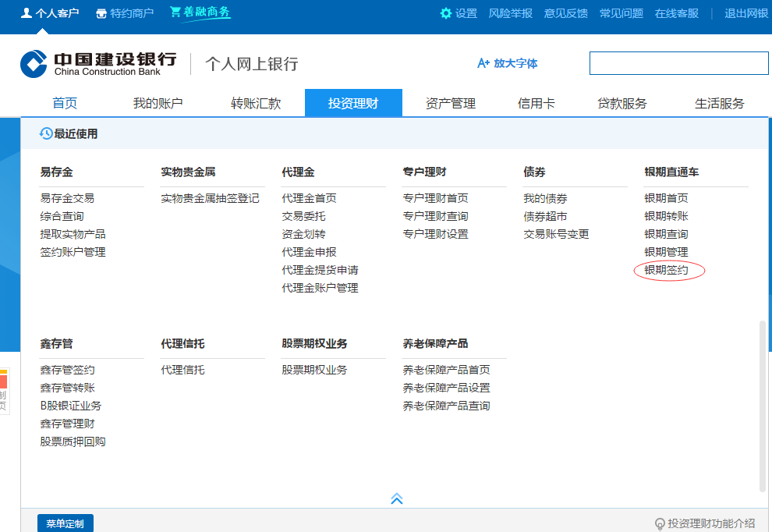772x532 pixels.
Task: Open the 资产管理 tab
Action: point(451,103)
